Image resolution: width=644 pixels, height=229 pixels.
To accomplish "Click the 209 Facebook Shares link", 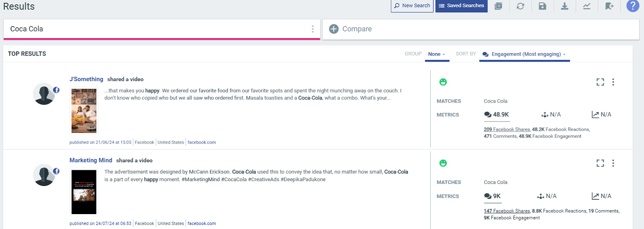I will [x=507, y=130].
